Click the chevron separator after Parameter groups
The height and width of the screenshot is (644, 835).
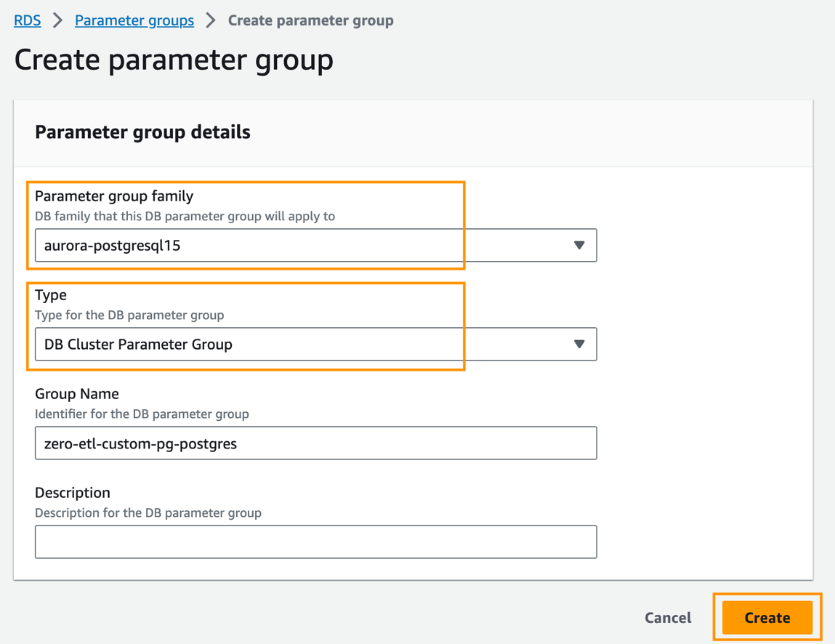tap(211, 20)
